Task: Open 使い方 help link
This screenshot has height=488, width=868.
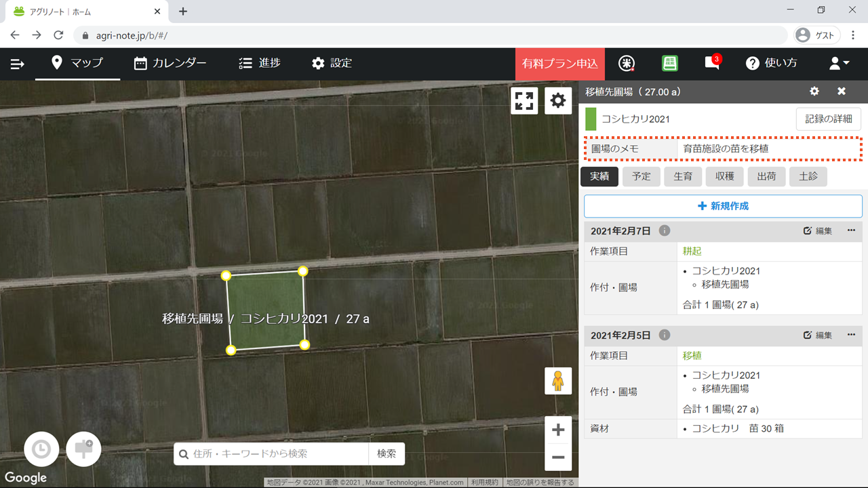Action: (771, 63)
